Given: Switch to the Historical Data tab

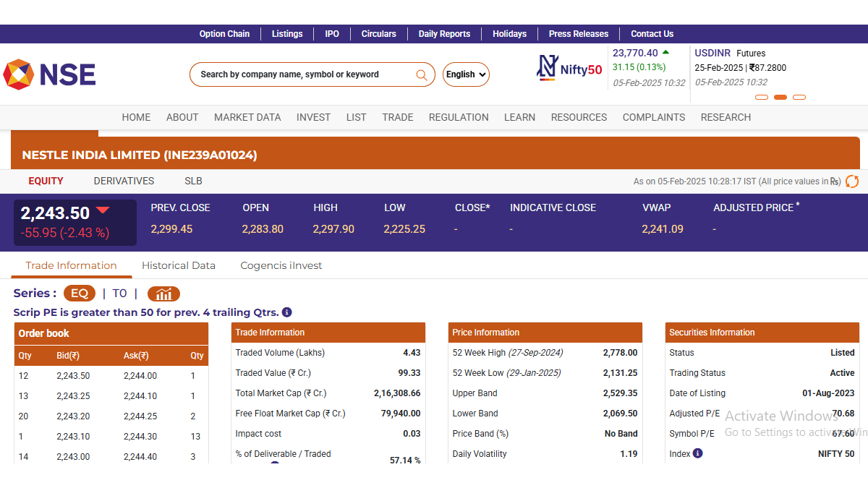Looking at the screenshot, I should tap(179, 265).
